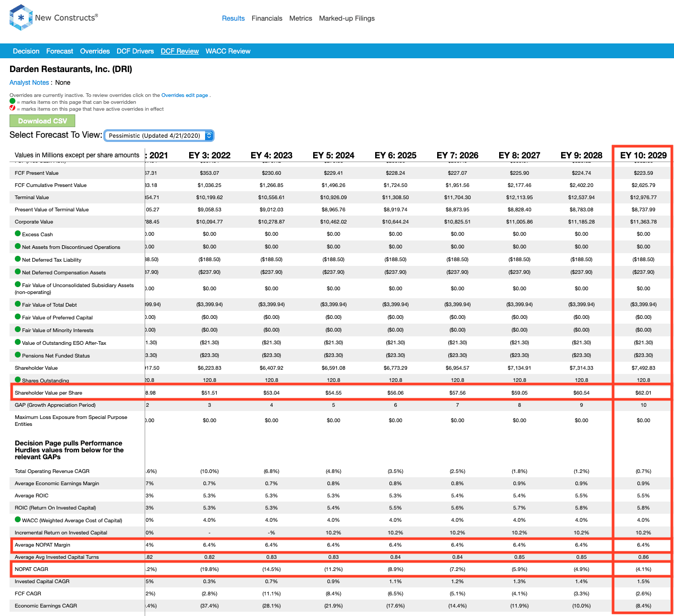674x616 pixels.
Task: Open the Analyst Notes link
Action: tap(29, 83)
